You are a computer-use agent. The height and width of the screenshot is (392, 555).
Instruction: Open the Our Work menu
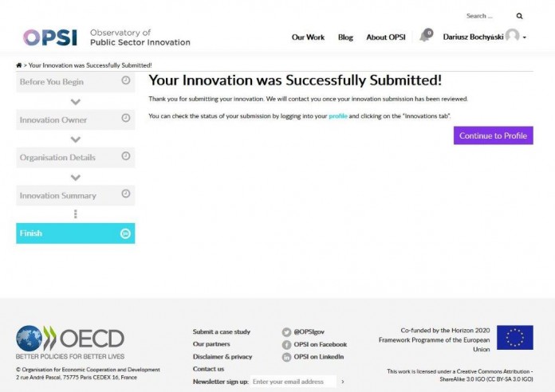coord(308,37)
